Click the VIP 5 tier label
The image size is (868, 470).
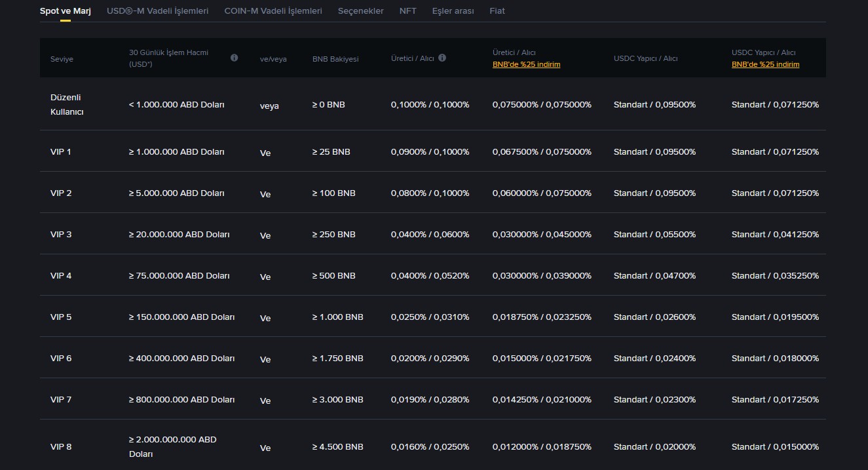coord(61,317)
